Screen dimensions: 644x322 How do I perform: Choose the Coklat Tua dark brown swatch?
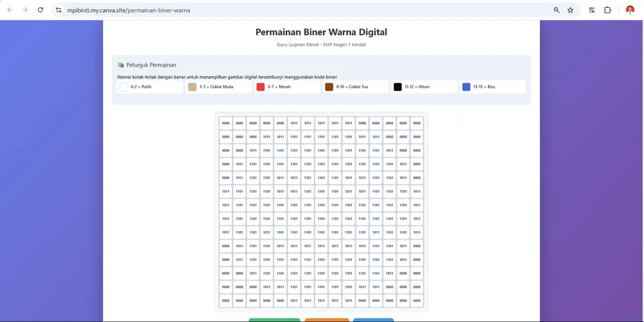(x=329, y=87)
